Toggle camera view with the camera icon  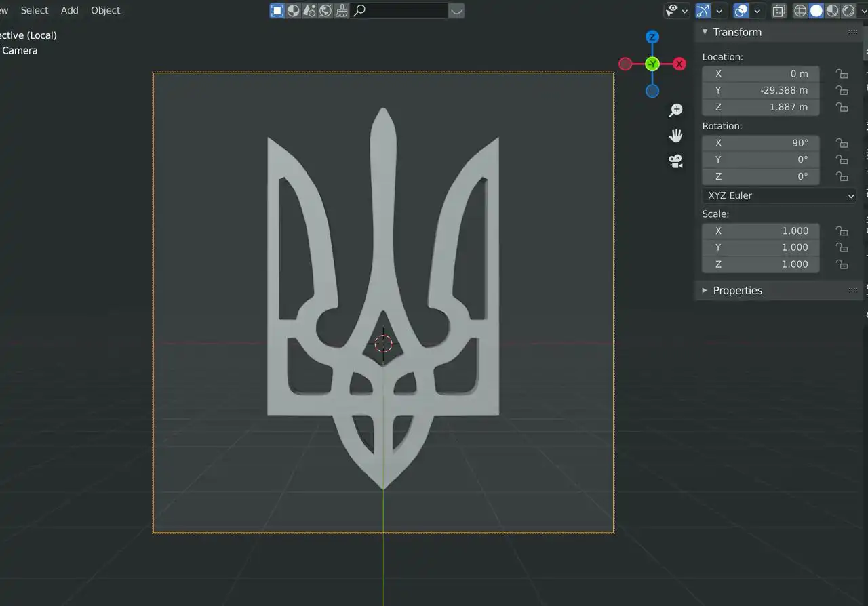(x=675, y=161)
